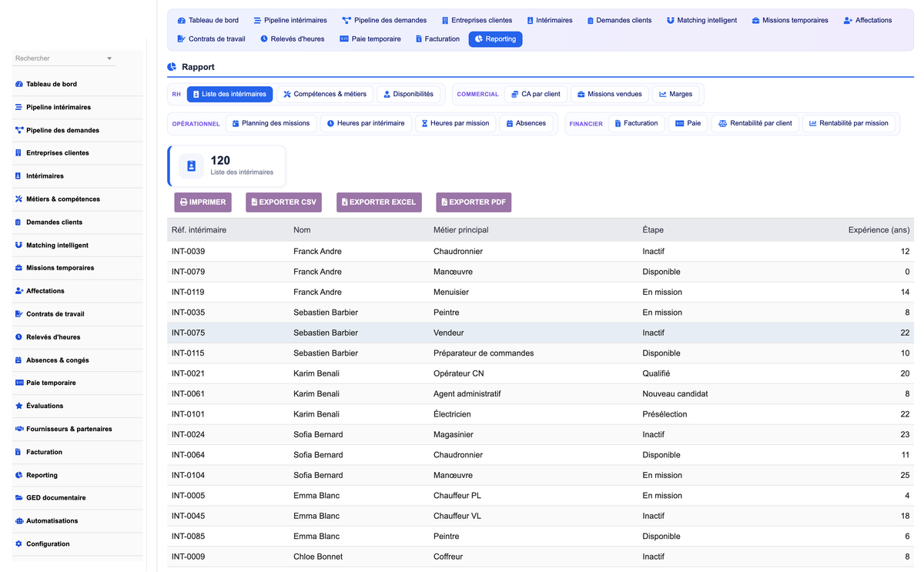Click the pie chart icon beside Rapport title
The width and height of the screenshot is (924, 572).
[x=172, y=67]
